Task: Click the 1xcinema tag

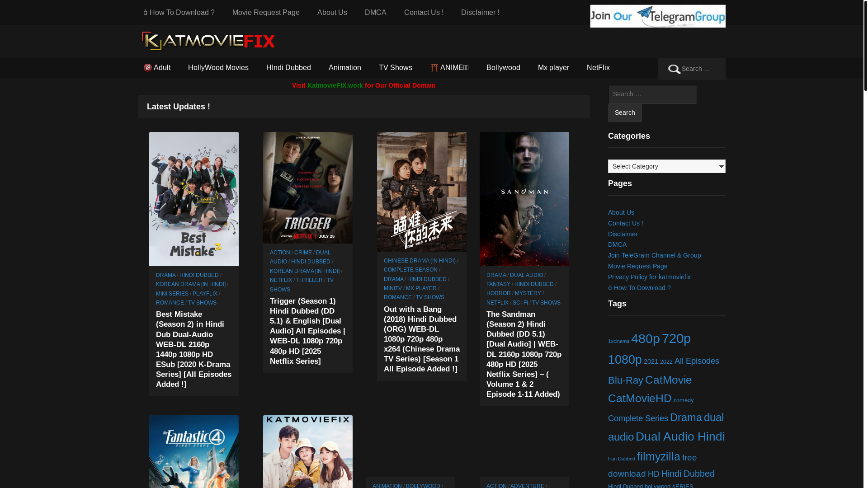Action: [618, 341]
